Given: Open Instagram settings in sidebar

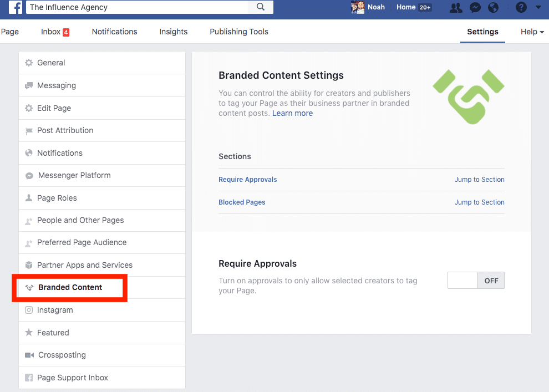Looking at the screenshot, I should pyautogui.click(x=102, y=310).
